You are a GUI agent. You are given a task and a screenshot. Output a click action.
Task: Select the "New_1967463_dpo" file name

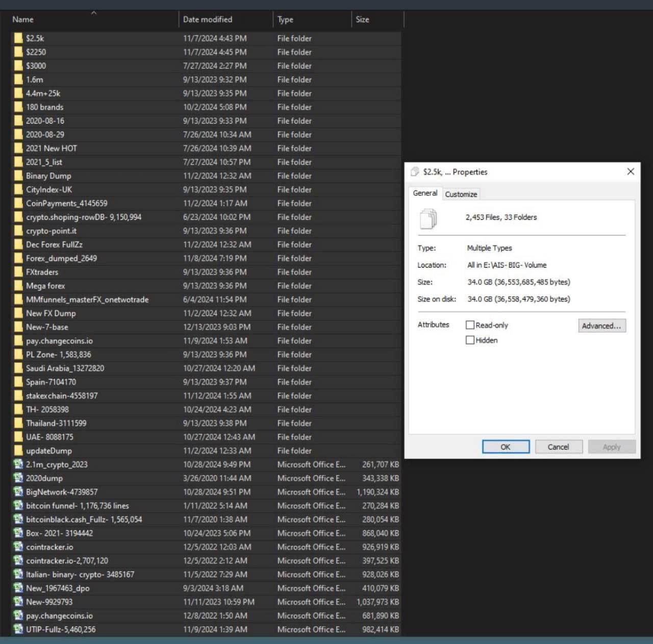[x=58, y=588]
